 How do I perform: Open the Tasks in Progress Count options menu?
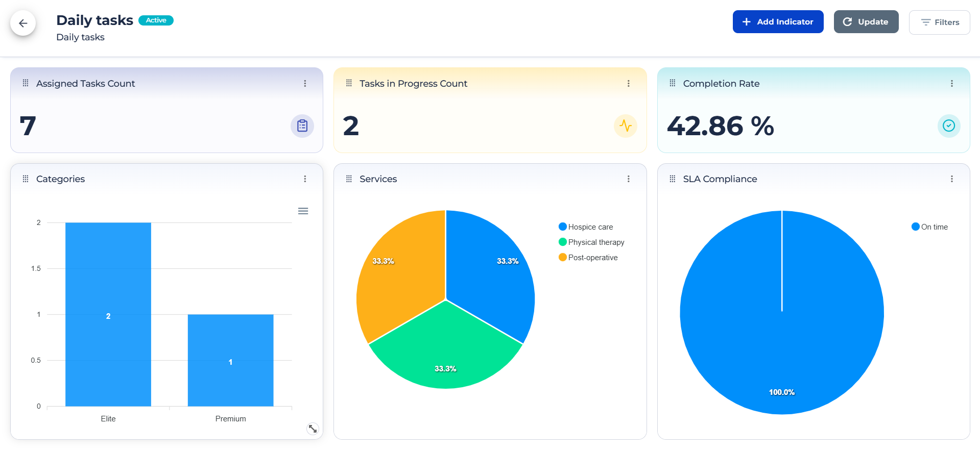(x=628, y=84)
